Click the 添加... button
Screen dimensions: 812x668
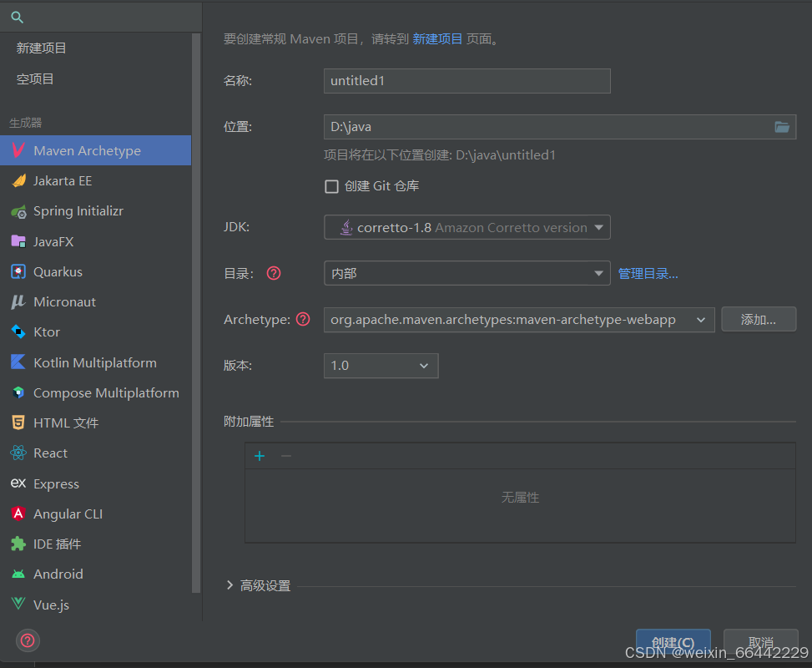[x=758, y=319]
